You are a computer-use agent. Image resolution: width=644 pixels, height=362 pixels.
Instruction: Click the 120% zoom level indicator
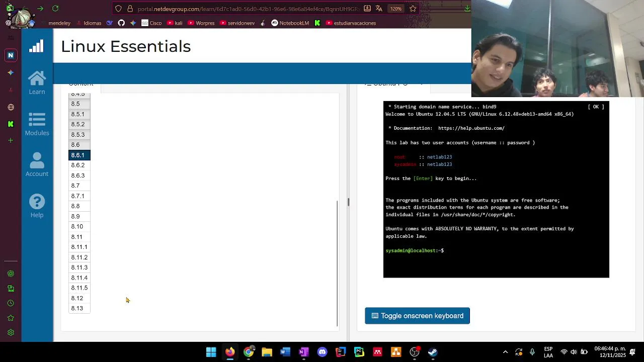(x=396, y=9)
